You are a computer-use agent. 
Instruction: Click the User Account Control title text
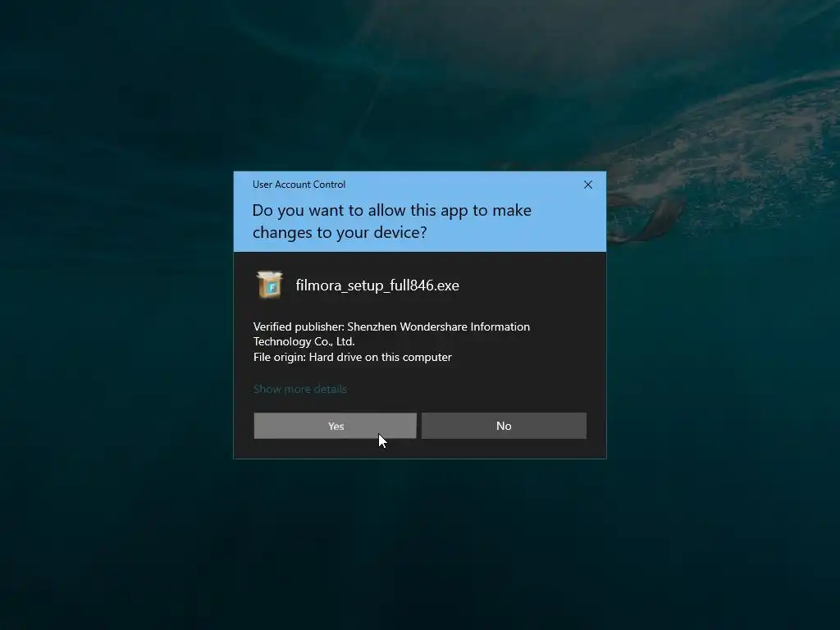coord(299,185)
